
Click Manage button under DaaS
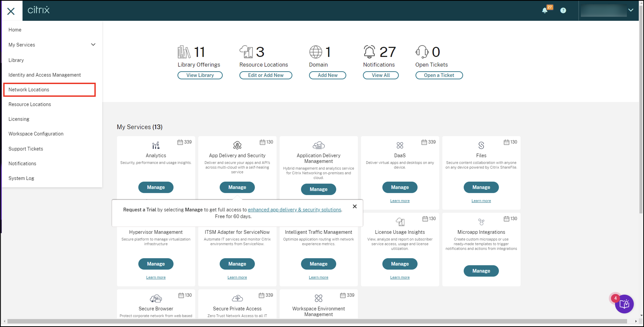point(400,187)
